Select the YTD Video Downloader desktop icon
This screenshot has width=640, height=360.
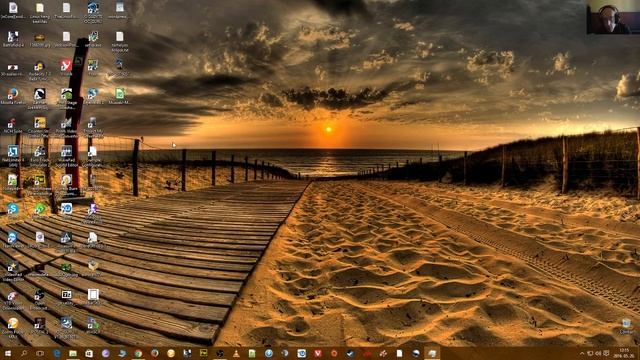coord(13,300)
